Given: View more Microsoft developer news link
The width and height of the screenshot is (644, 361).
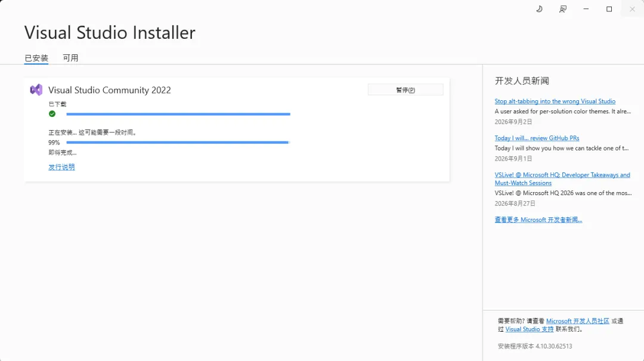Looking at the screenshot, I should coord(538,220).
